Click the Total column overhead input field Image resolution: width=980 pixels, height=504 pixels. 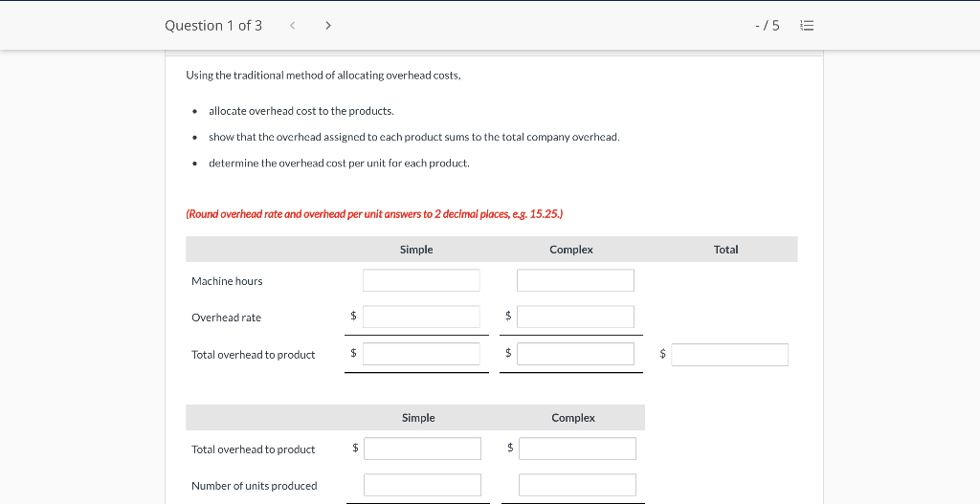pyautogui.click(x=730, y=355)
